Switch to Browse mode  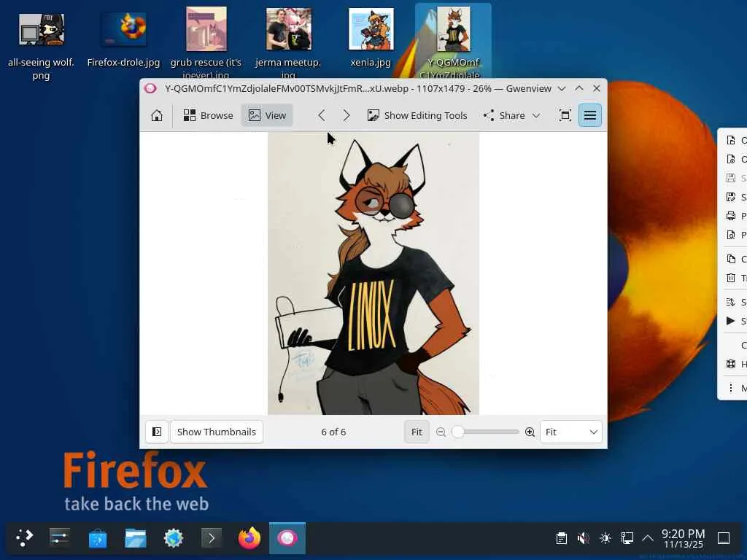coord(208,115)
